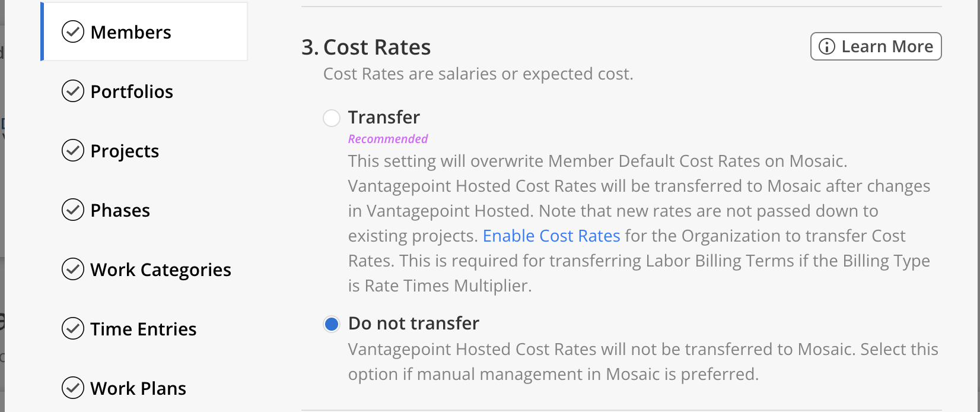
Task: Open the Time Entries section
Action: click(x=144, y=329)
